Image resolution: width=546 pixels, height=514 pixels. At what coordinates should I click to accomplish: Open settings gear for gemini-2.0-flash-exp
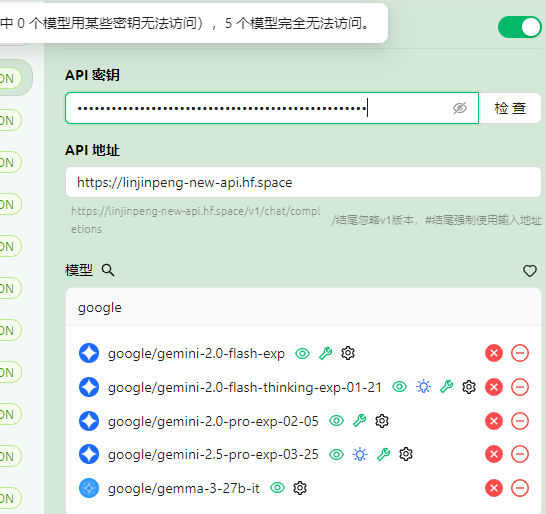[x=348, y=353]
